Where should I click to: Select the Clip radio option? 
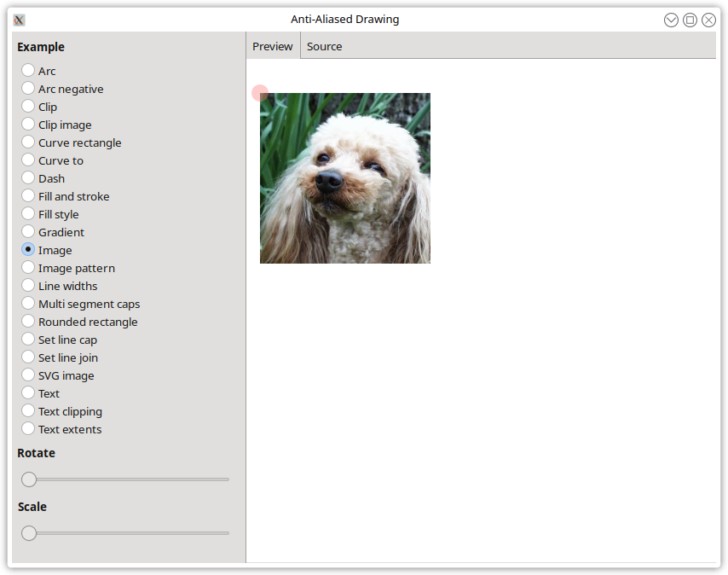[x=28, y=107]
